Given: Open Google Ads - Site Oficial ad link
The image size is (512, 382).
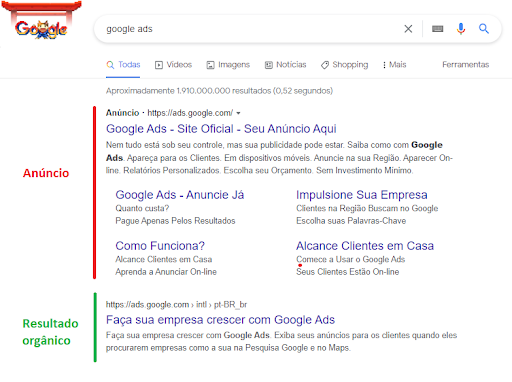Looking at the screenshot, I should (x=221, y=129).
